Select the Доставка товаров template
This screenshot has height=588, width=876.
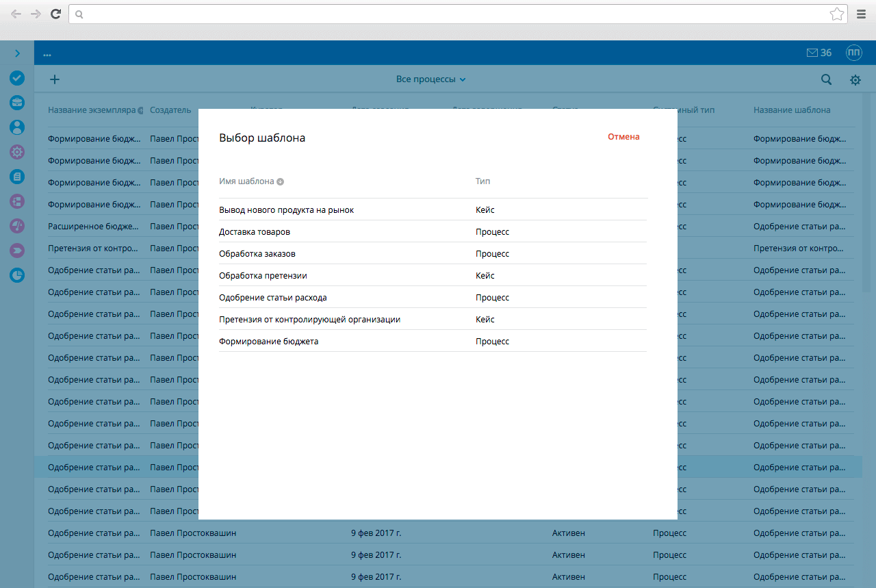(433, 231)
